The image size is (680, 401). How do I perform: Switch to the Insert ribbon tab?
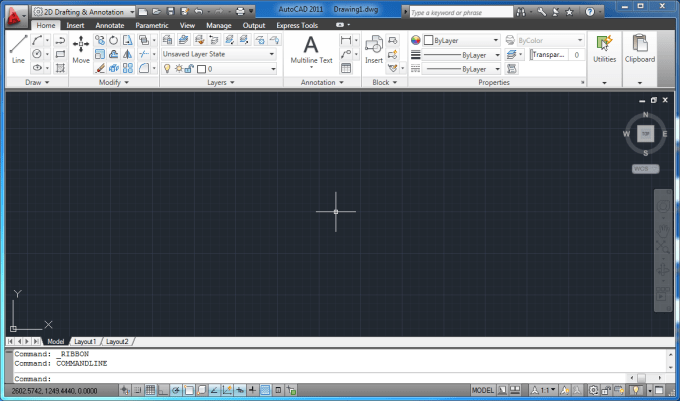point(75,25)
